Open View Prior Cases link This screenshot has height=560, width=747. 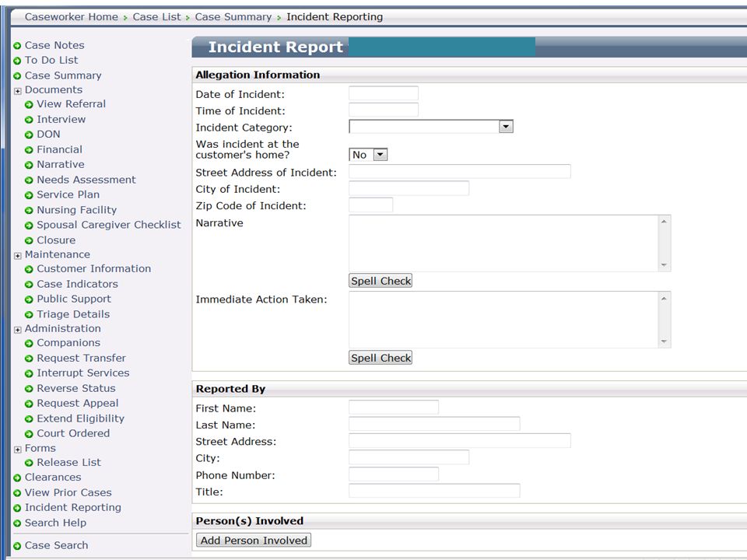68,492
